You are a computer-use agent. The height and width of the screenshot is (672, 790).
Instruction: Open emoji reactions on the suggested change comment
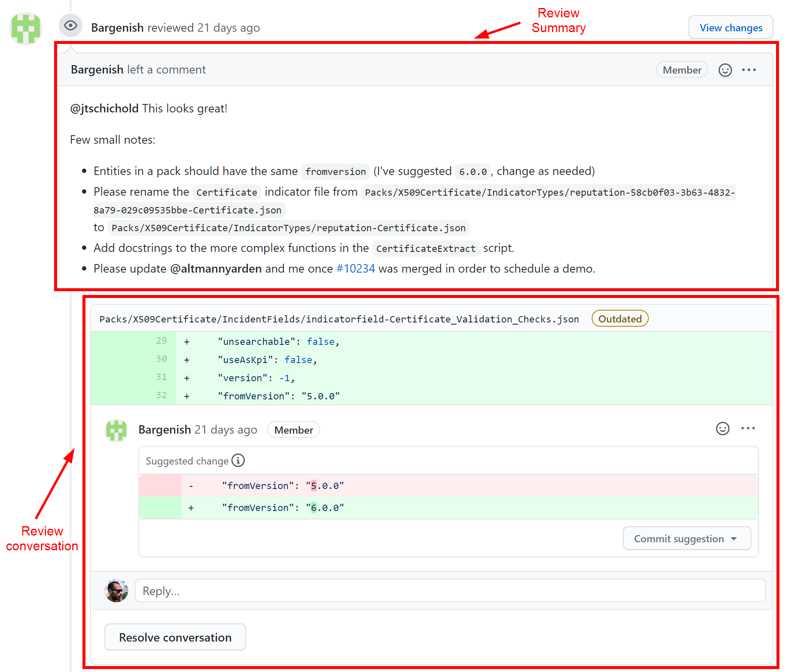tap(723, 429)
